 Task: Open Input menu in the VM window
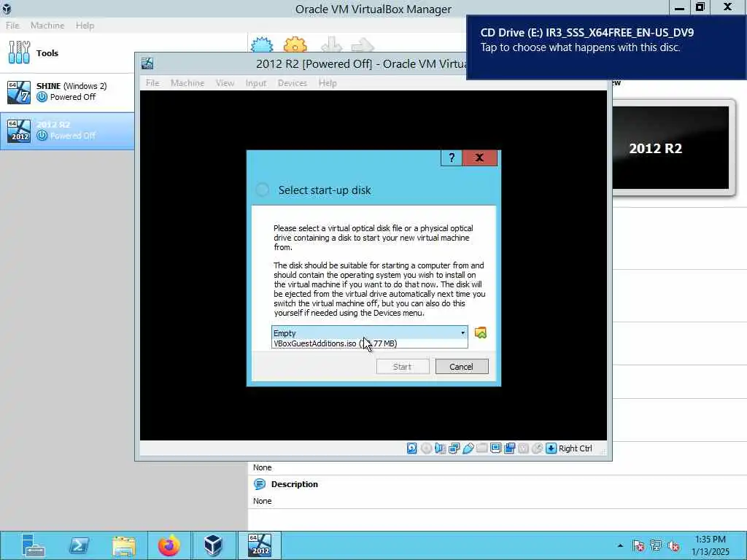256,83
